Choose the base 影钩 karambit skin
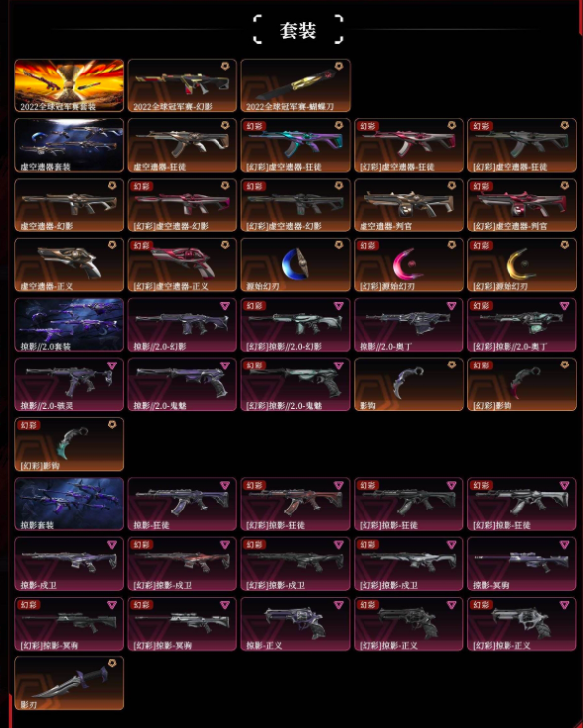The width and height of the screenshot is (583, 728). [x=408, y=384]
